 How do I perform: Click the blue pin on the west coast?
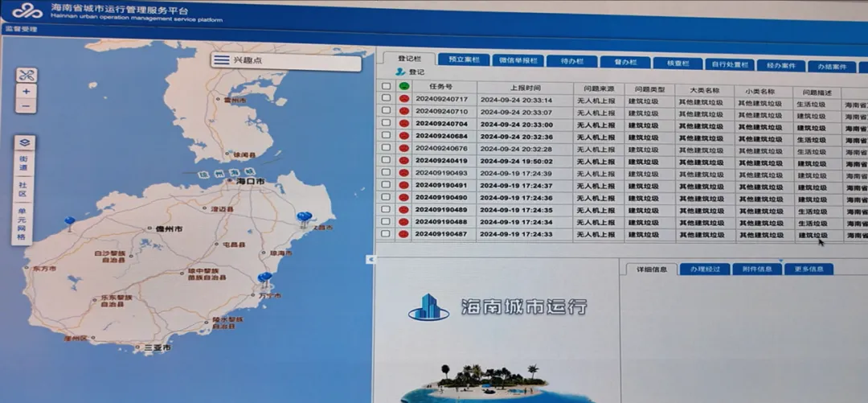[70, 221]
